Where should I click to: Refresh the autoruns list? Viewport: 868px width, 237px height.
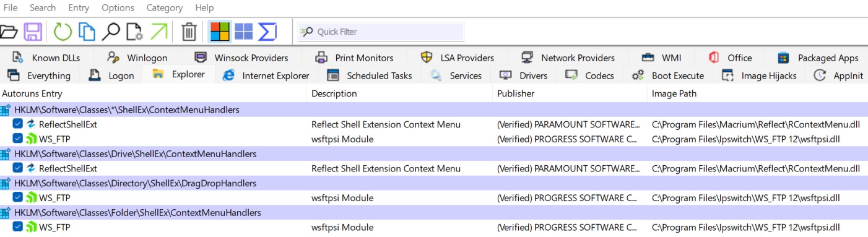click(63, 32)
